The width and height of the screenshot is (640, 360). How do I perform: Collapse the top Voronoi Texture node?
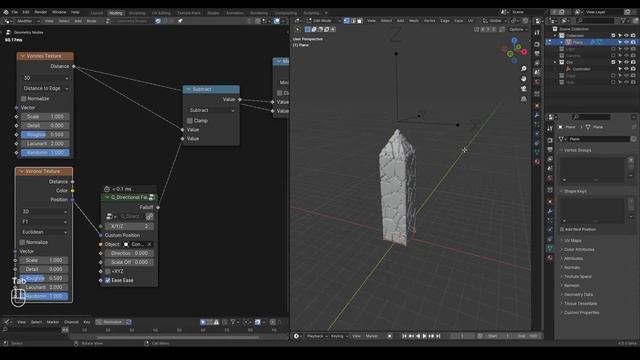23,56
